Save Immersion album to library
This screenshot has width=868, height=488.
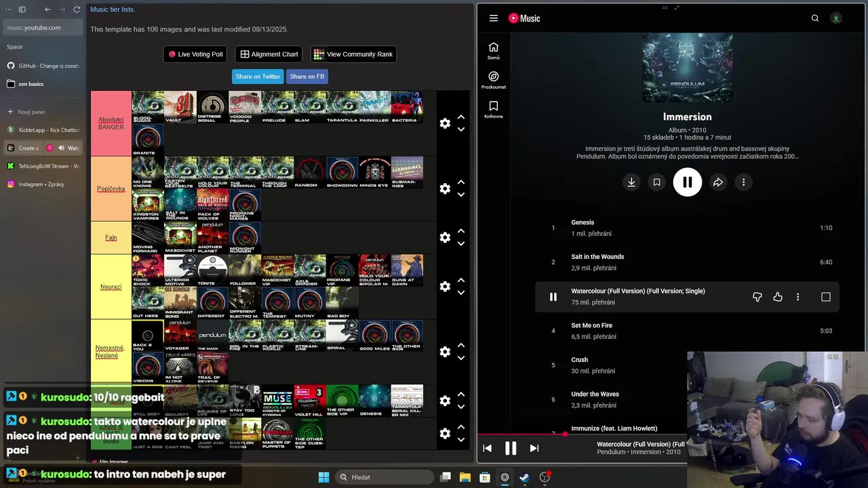tap(656, 182)
